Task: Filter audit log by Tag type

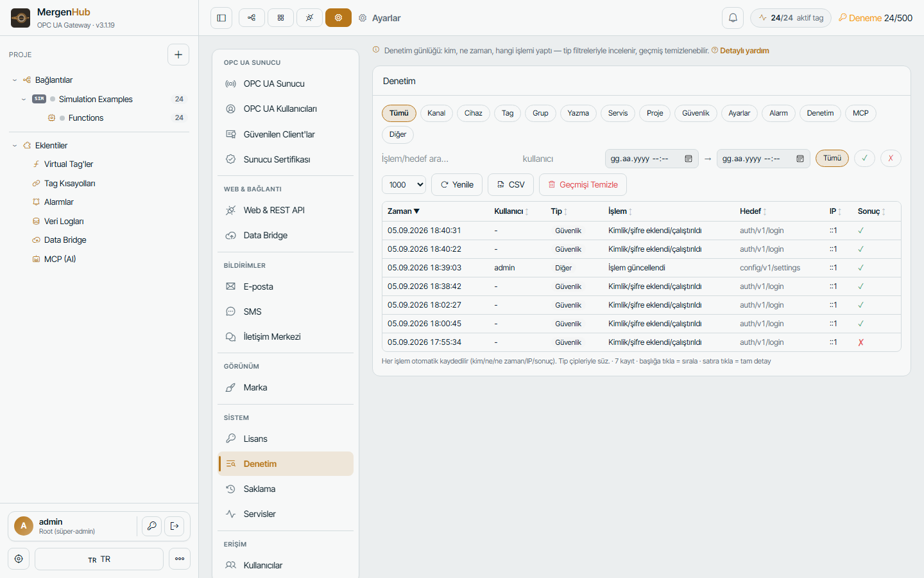Action: (x=508, y=113)
